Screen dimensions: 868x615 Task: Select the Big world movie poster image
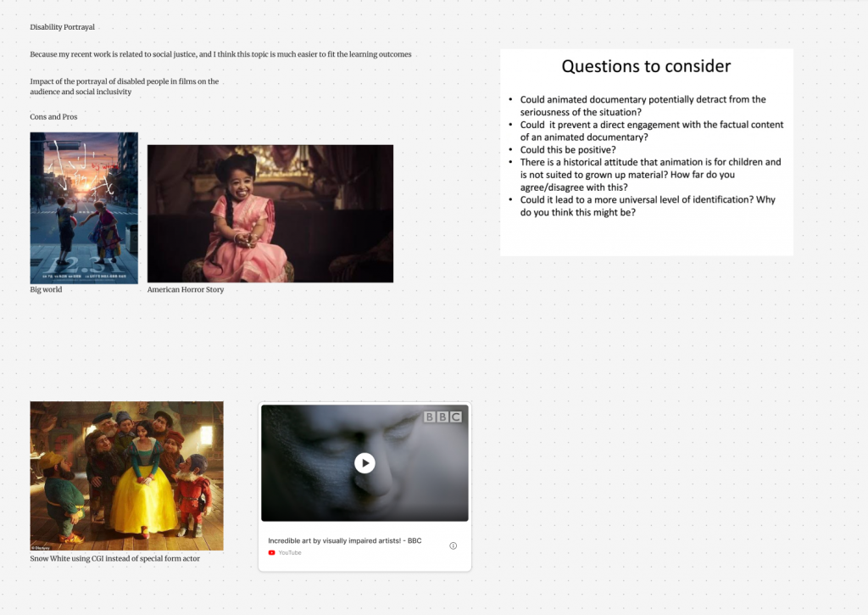[84, 208]
